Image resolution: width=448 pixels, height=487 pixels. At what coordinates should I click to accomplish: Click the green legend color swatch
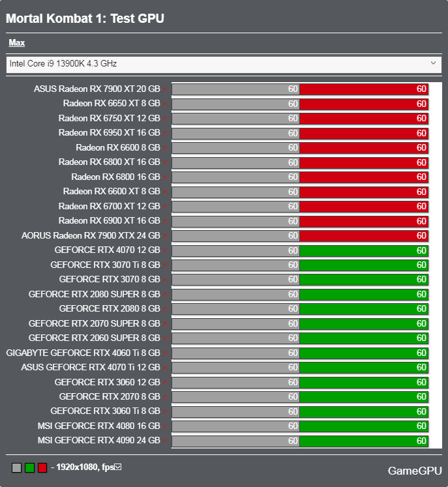[29, 467]
